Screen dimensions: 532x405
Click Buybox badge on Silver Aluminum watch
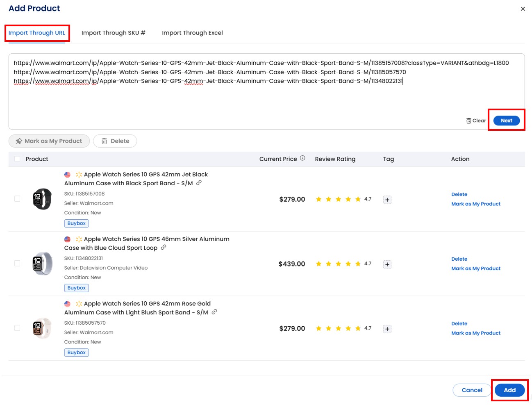[x=77, y=288]
